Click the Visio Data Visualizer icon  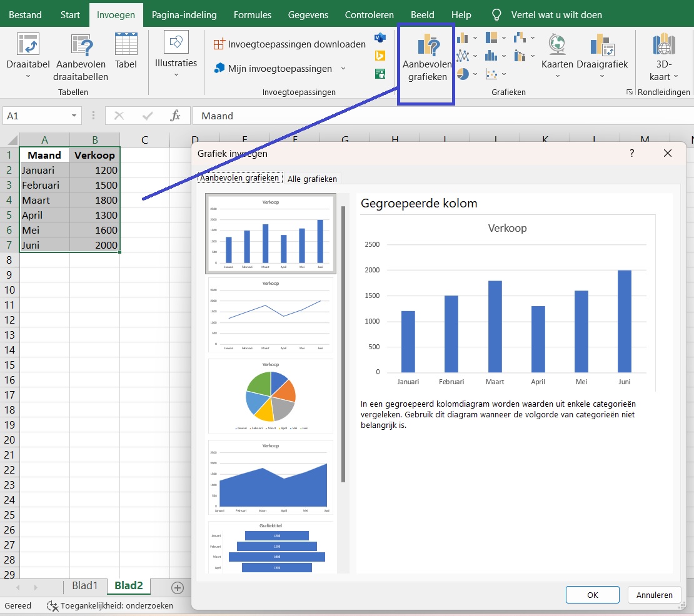pyautogui.click(x=380, y=39)
